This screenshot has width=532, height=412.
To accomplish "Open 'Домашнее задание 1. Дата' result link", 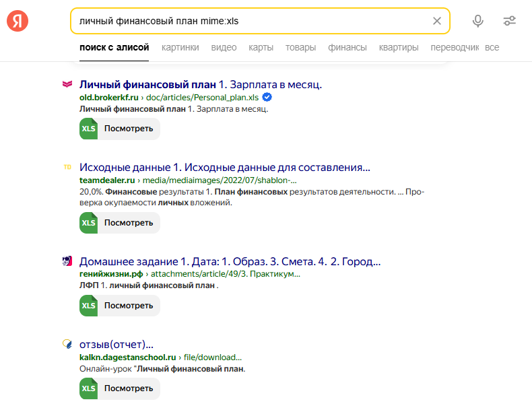I will click(230, 261).
